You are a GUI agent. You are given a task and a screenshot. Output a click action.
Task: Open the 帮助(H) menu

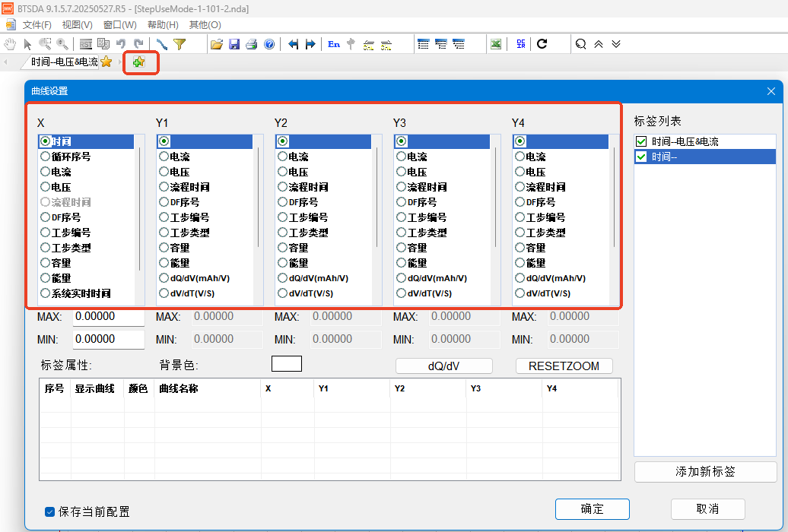(x=163, y=24)
